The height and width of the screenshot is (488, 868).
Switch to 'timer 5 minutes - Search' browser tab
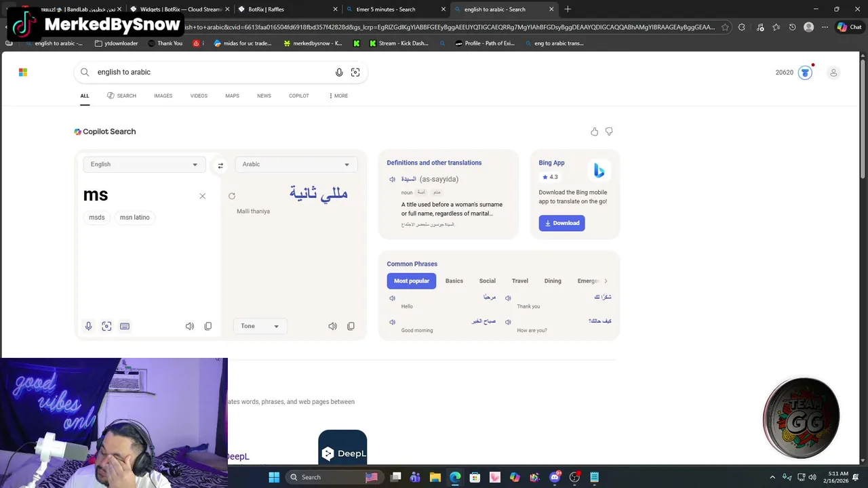395,9
